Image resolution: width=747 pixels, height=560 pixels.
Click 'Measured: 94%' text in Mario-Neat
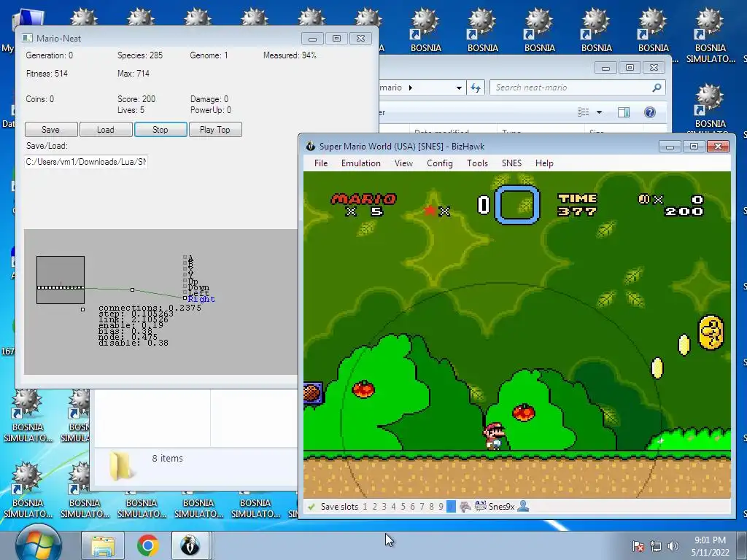290,55
